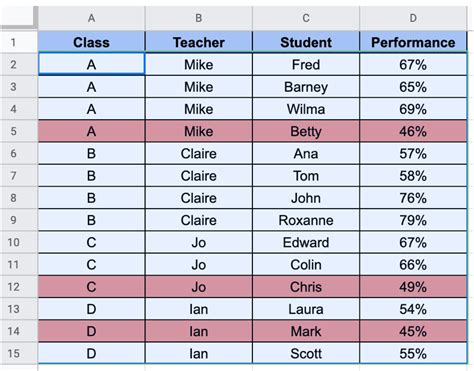Select the cell with student Mark

[306, 331]
